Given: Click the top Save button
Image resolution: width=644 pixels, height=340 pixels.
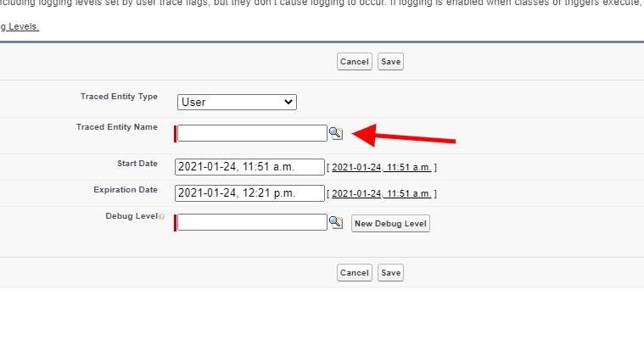Looking at the screenshot, I should click(390, 62).
